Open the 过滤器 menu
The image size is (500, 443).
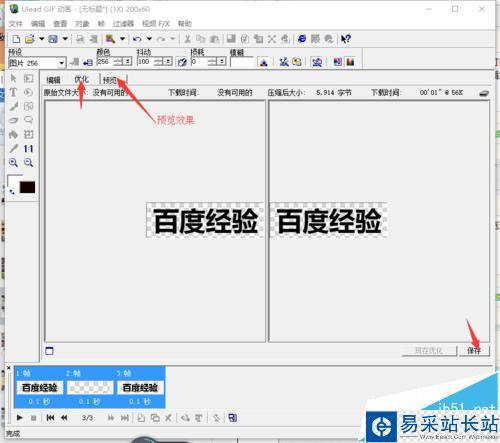coord(123,24)
